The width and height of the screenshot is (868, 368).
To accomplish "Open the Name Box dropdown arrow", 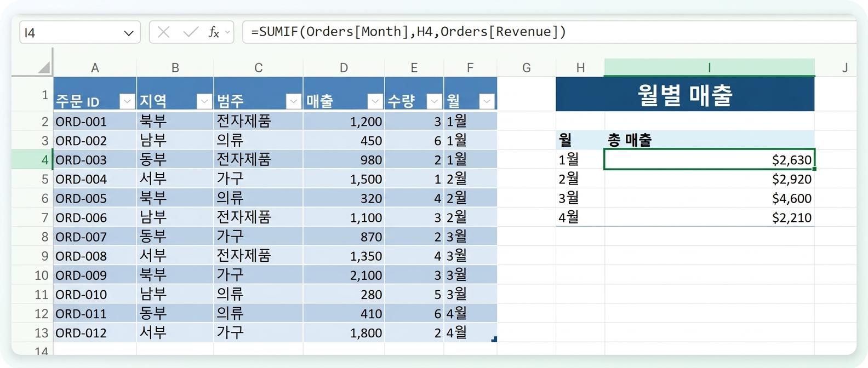I will pyautogui.click(x=129, y=33).
